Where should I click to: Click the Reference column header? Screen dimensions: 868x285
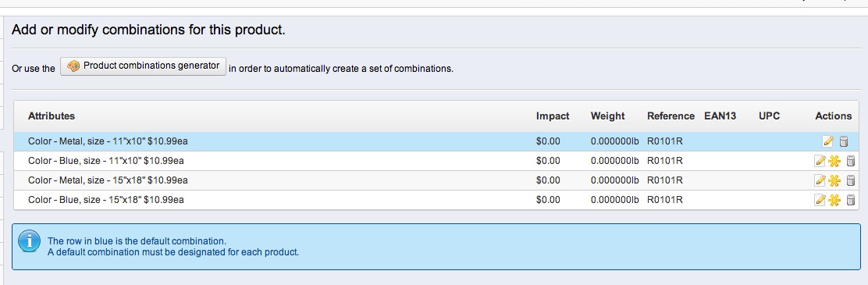click(671, 116)
